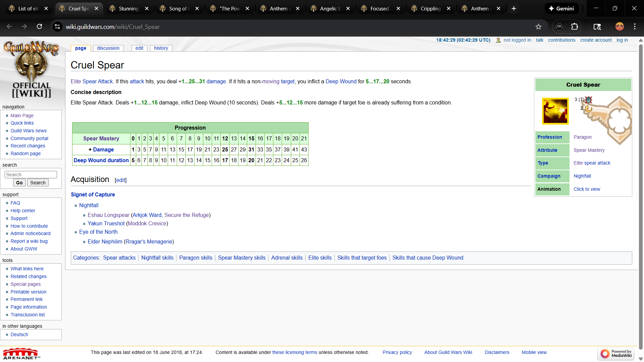Screen dimensions: 644x362
Task: Open Deutsch language link
Action: click(x=19, y=334)
